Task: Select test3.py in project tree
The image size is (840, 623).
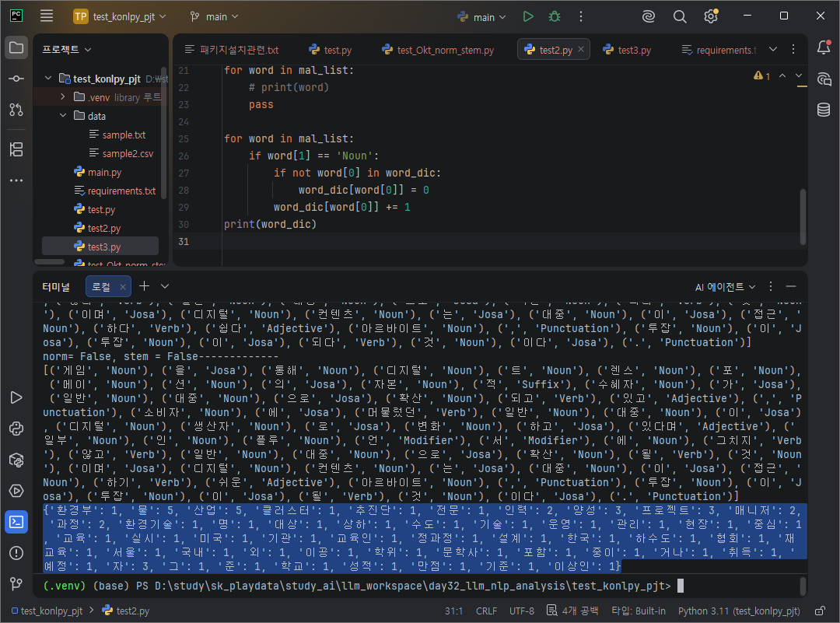Action: [x=100, y=247]
